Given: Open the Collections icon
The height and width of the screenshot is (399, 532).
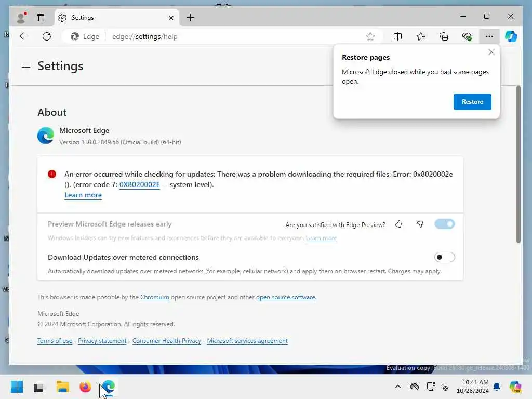Looking at the screenshot, I should pyautogui.click(x=444, y=36).
